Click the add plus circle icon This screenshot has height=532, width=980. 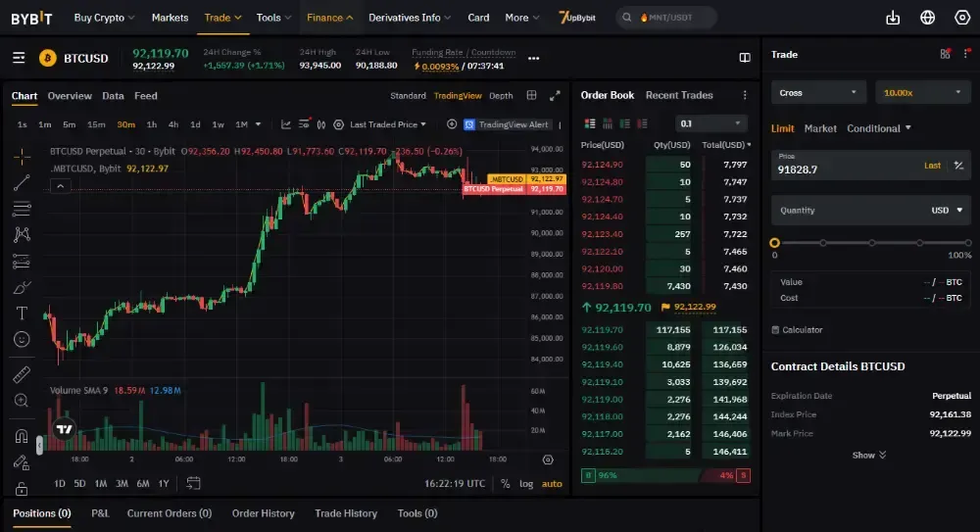point(452,124)
